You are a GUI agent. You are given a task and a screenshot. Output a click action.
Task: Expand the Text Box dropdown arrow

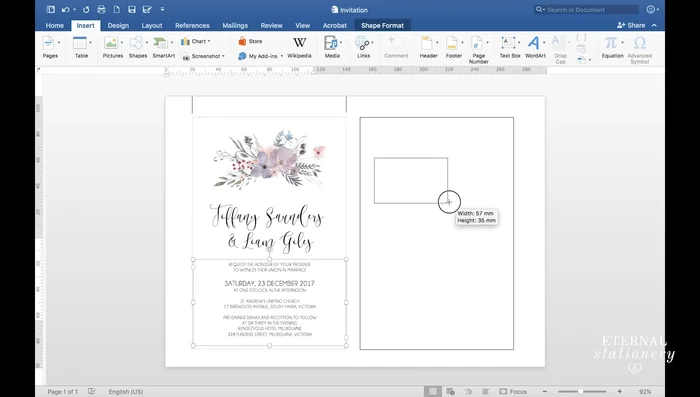pos(519,42)
